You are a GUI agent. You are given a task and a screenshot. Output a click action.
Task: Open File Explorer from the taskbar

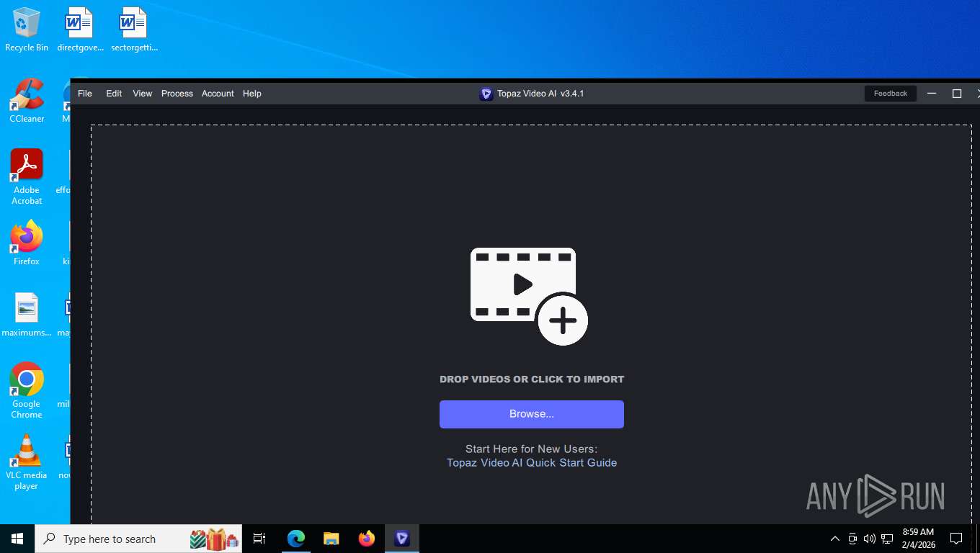coord(331,539)
